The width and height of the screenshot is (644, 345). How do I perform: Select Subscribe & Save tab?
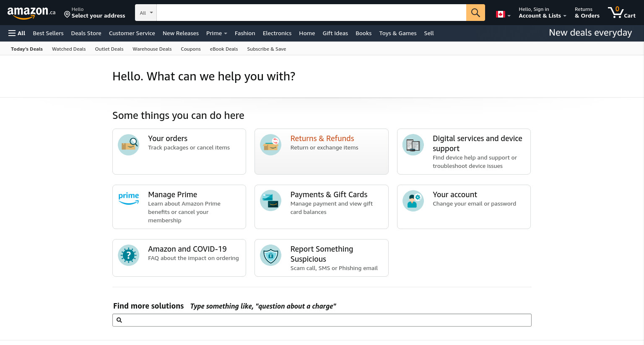(267, 49)
